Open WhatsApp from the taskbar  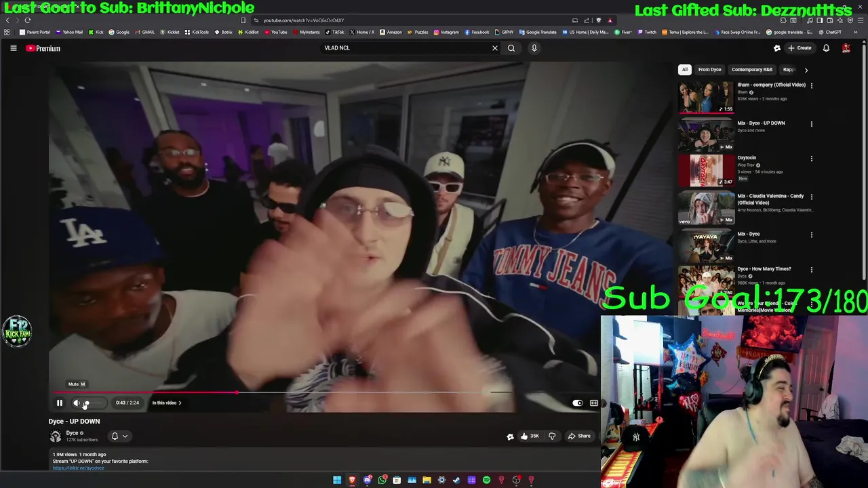click(382, 480)
